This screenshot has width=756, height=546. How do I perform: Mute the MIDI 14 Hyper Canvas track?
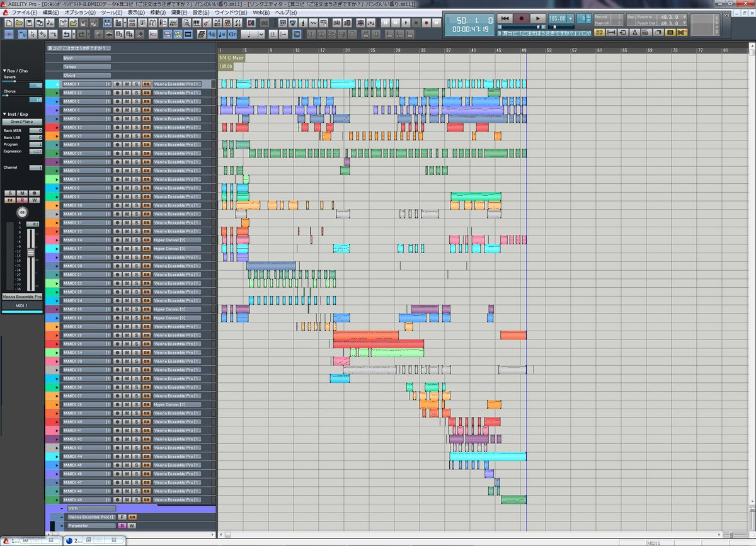[127, 240]
